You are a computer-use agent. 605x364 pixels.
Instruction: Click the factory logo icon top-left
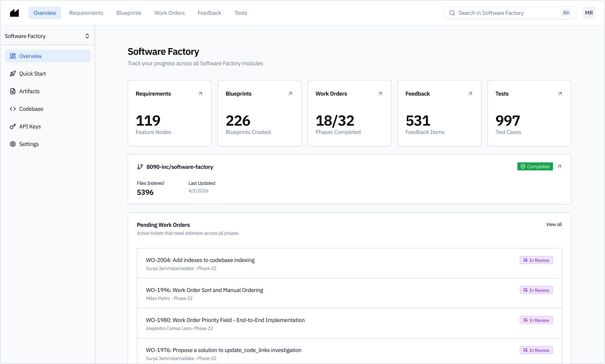pyautogui.click(x=14, y=12)
